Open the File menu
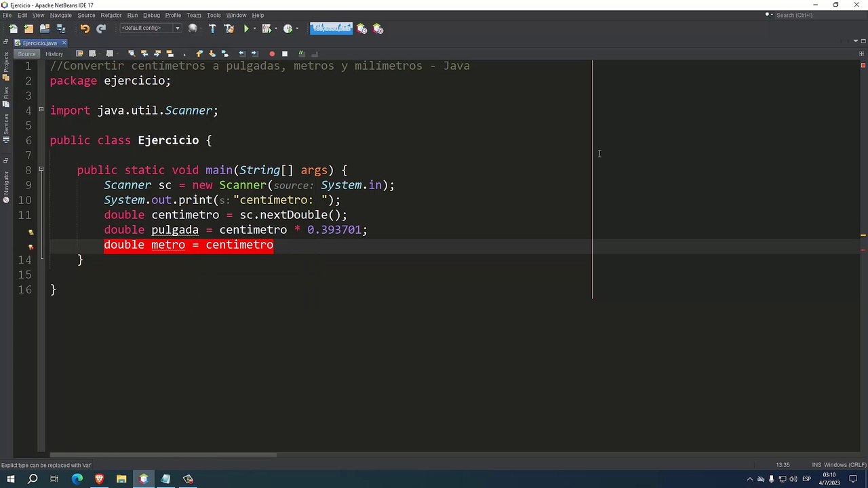Screen dimensions: 868x488 7,15
